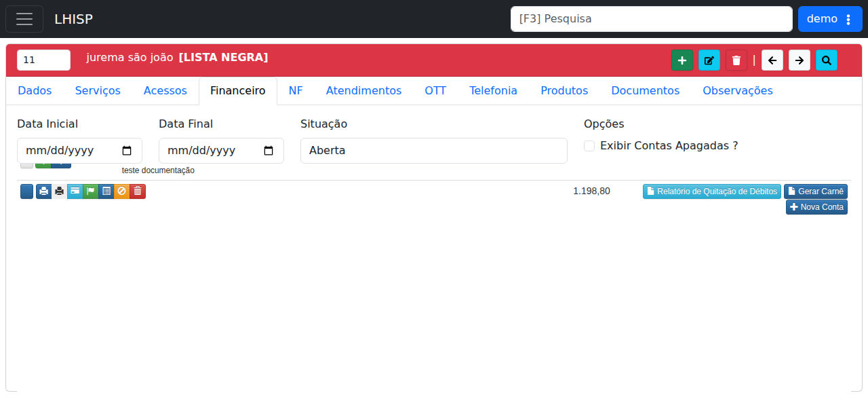Switch to the Dados tab
The width and height of the screenshot is (868, 406).
pos(35,91)
